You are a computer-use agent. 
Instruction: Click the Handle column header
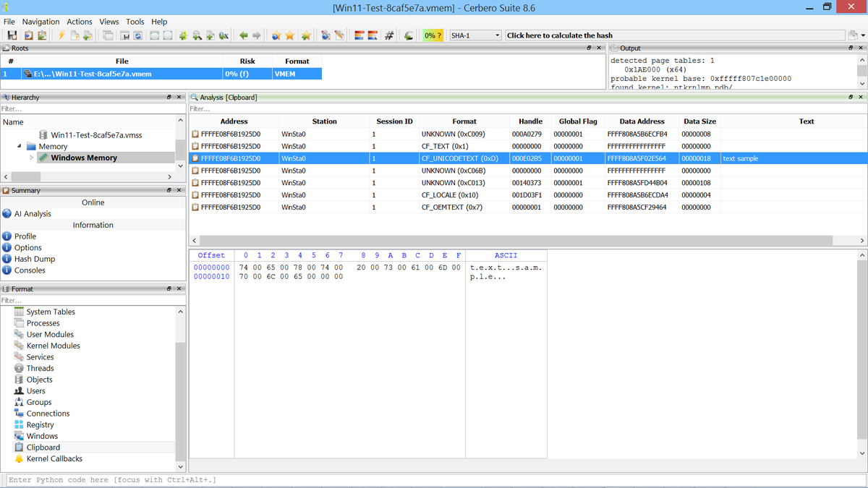(530, 121)
